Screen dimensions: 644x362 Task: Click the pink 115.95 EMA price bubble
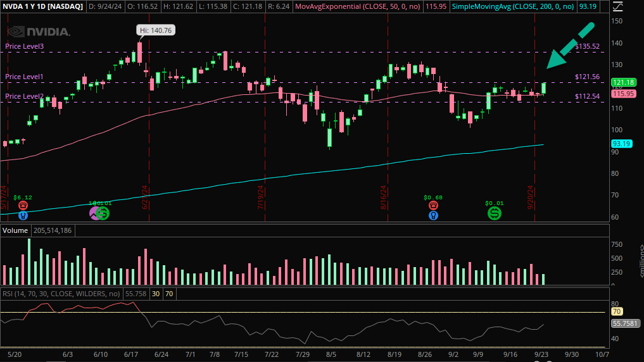tap(624, 94)
